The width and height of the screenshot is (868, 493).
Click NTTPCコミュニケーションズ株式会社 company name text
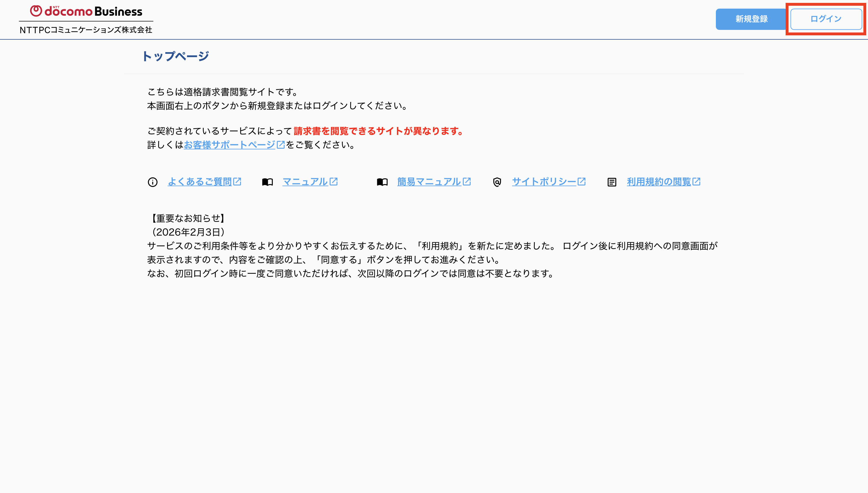[86, 30]
